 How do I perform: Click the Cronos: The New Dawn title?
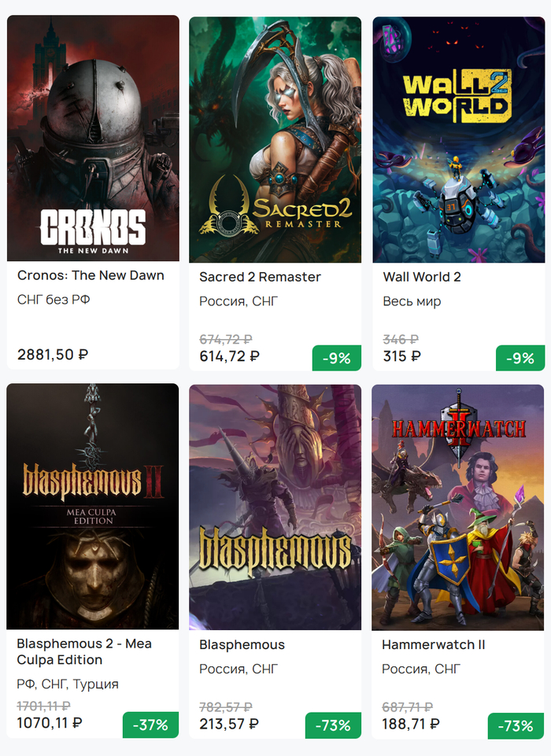point(91,275)
